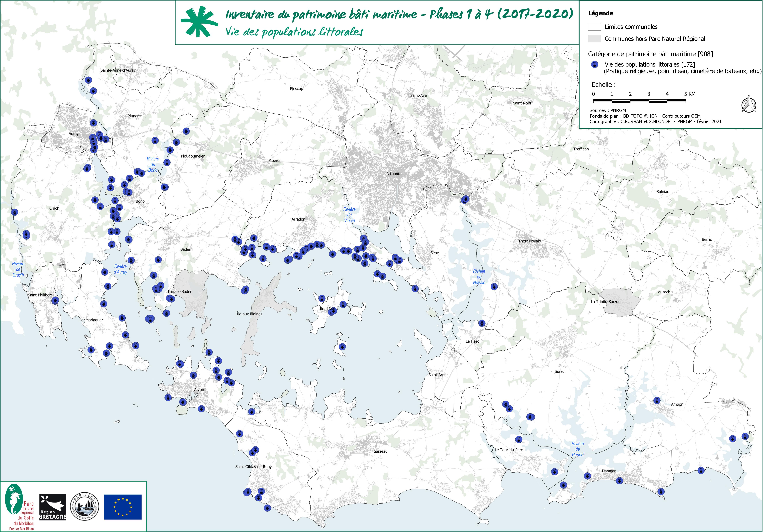
Task: Click the Île-aux-Moines label
Action: [x=249, y=314]
